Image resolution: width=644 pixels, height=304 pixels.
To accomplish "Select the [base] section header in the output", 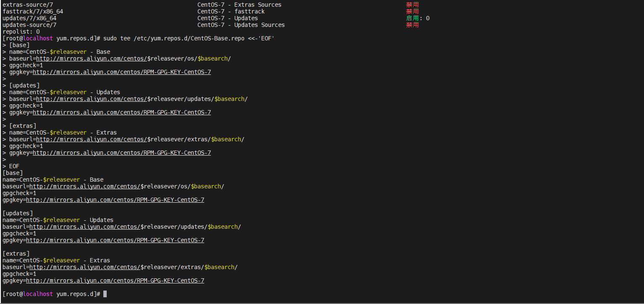I will 12,172.
